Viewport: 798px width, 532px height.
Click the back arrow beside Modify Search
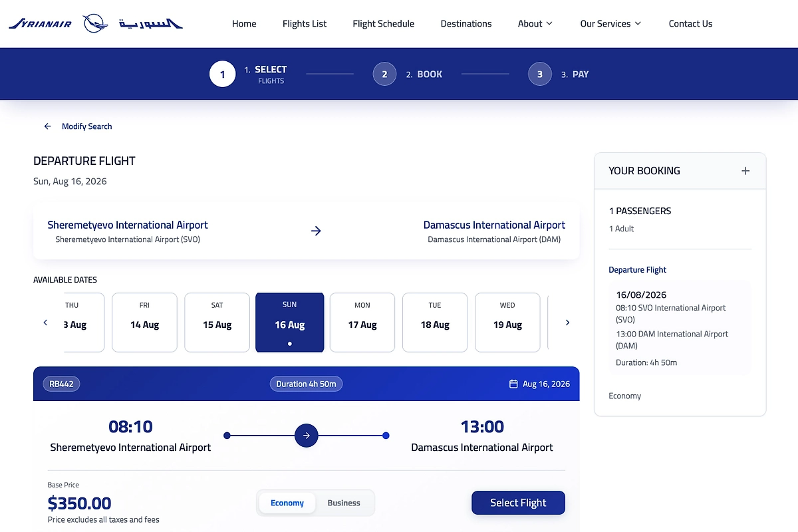point(47,126)
